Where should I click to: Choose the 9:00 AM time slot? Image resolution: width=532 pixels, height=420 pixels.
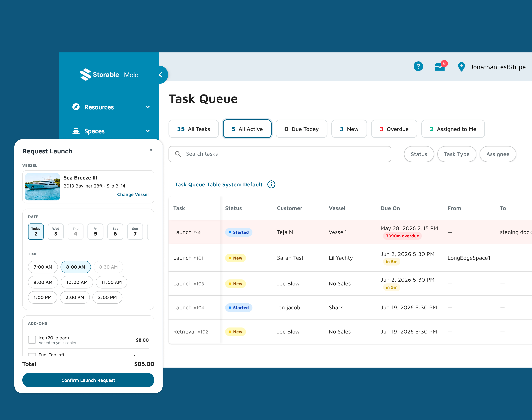point(43,282)
